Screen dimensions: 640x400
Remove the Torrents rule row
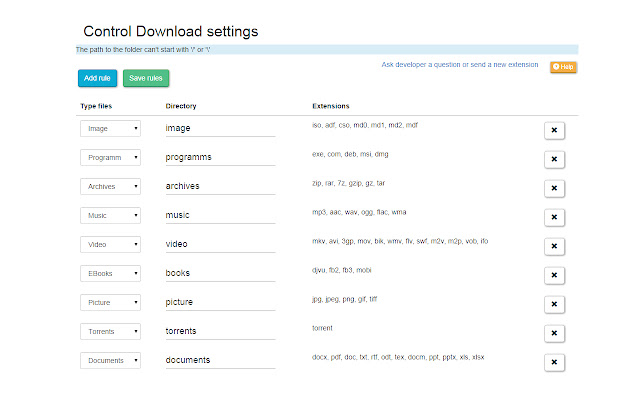(x=555, y=333)
